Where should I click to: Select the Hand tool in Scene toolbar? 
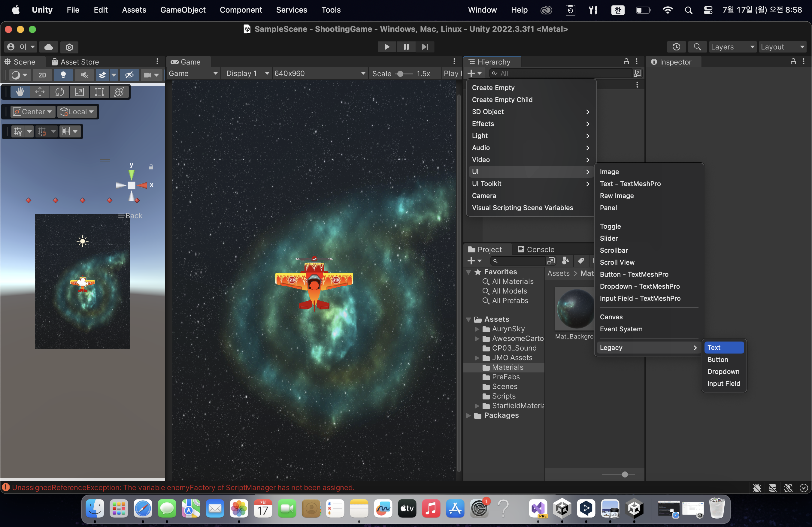click(x=20, y=92)
